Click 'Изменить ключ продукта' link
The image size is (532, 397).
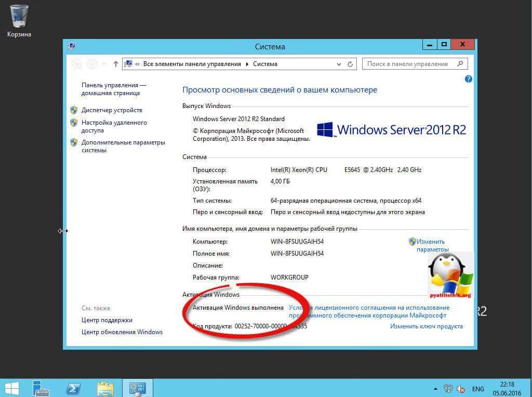tap(426, 326)
